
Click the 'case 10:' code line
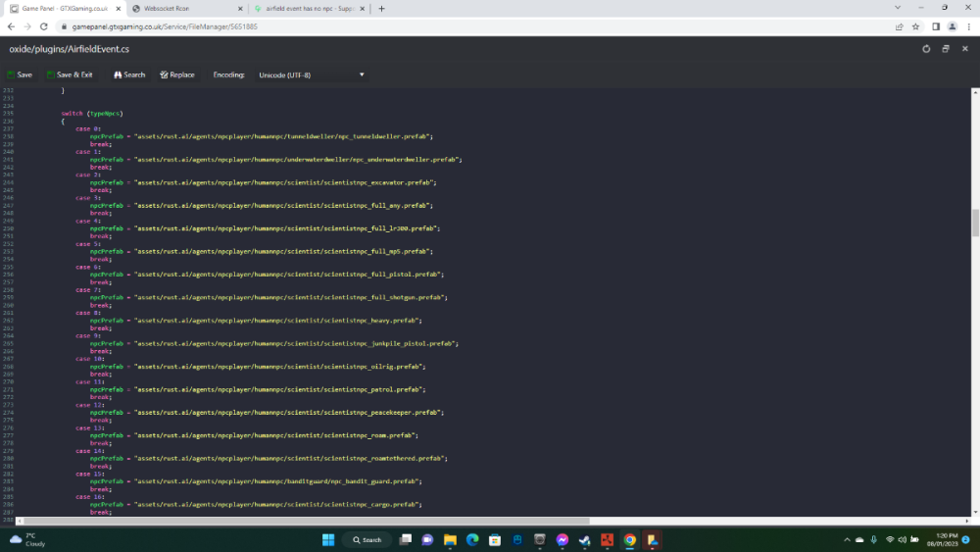[90, 359]
